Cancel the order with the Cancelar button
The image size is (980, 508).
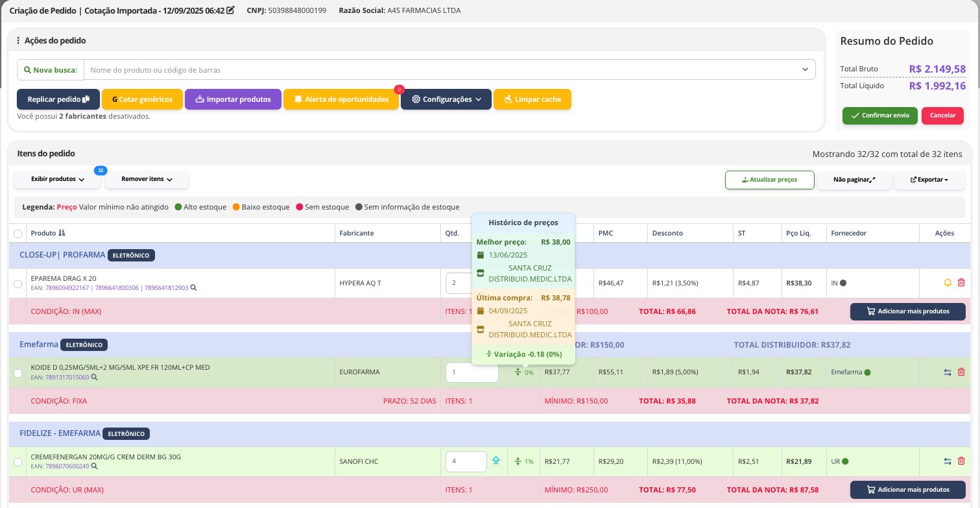[942, 115]
